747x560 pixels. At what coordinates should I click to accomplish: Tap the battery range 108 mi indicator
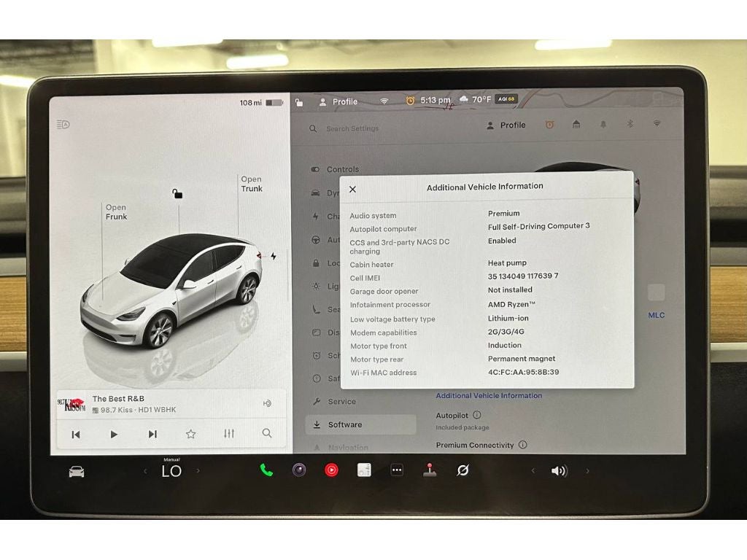click(x=262, y=102)
